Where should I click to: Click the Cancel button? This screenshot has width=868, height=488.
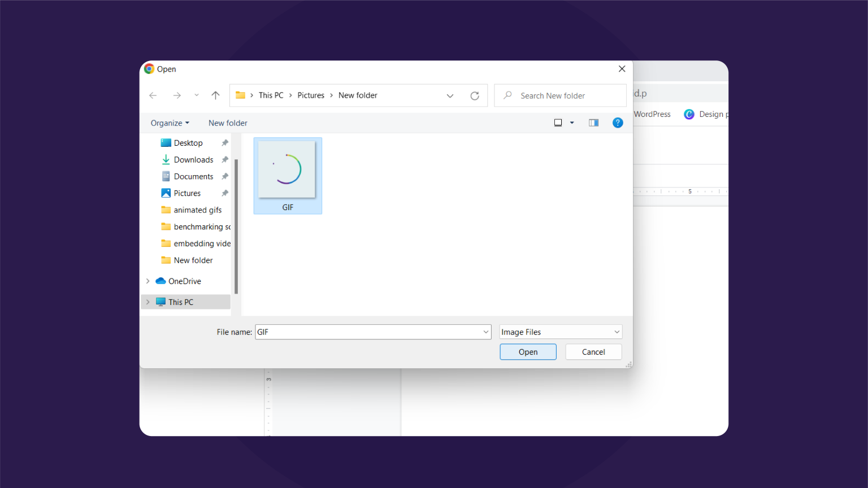pos(593,351)
